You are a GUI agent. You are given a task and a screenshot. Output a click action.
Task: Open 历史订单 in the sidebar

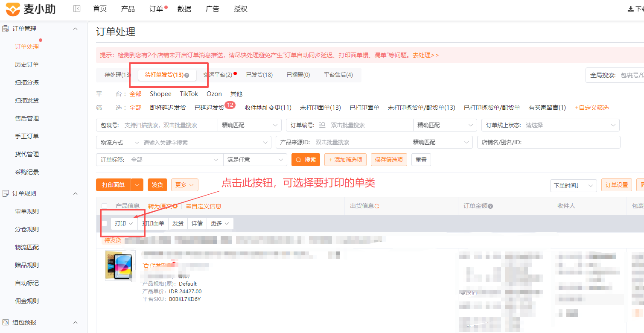(27, 64)
